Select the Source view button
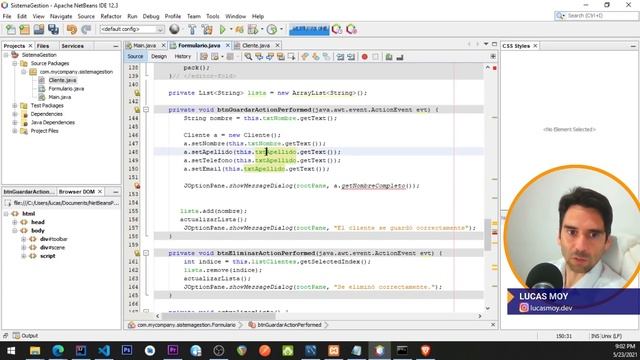 pos(135,56)
